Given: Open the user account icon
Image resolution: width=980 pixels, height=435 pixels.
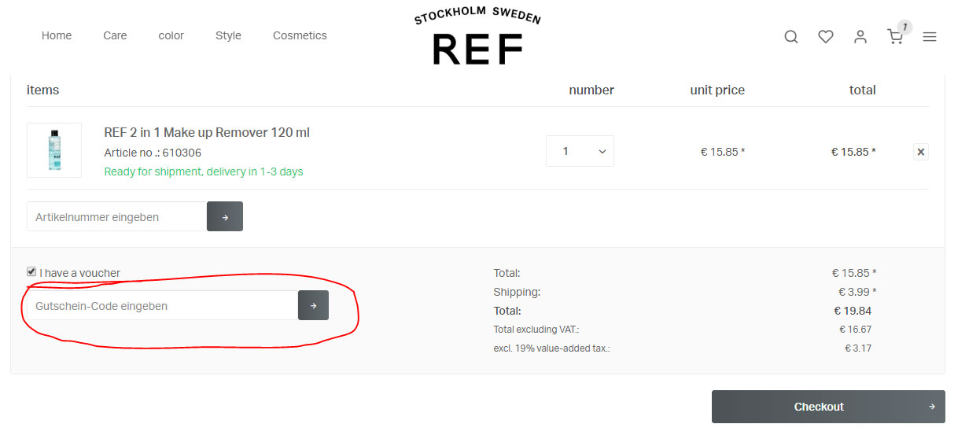Looking at the screenshot, I should [x=860, y=37].
